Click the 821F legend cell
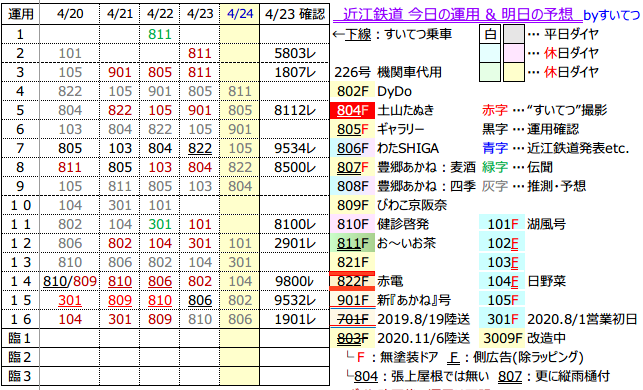This screenshot has width=643, height=390. pos(353,262)
